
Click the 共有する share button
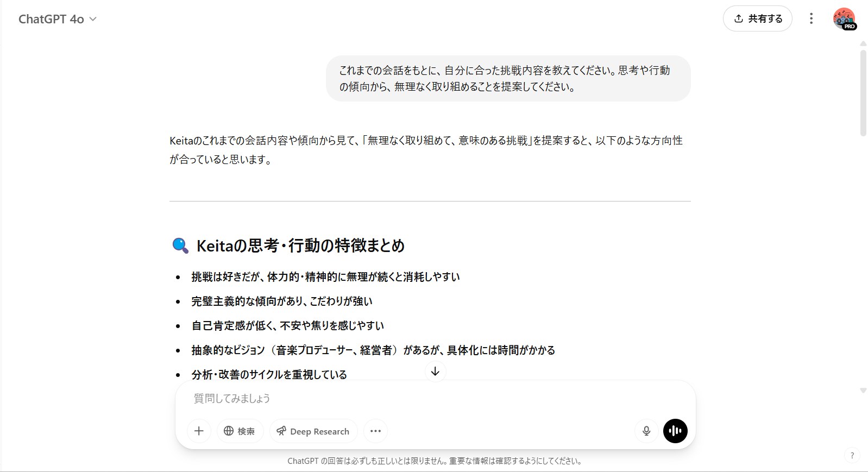point(757,18)
